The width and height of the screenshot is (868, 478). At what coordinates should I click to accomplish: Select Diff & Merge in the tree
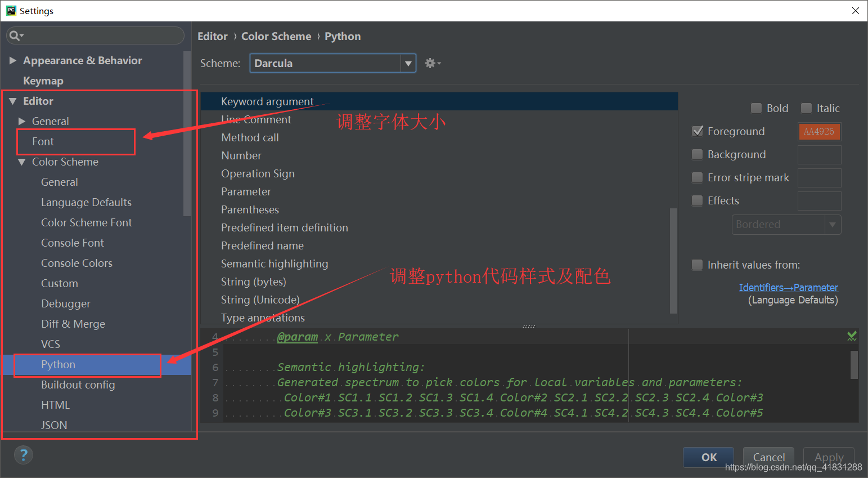click(73, 324)
